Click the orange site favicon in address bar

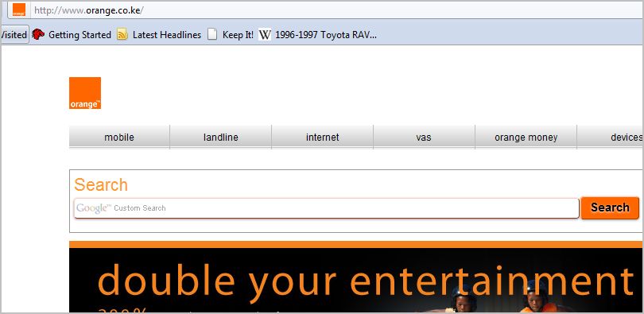pyautogui.click(x=19, y=10)
